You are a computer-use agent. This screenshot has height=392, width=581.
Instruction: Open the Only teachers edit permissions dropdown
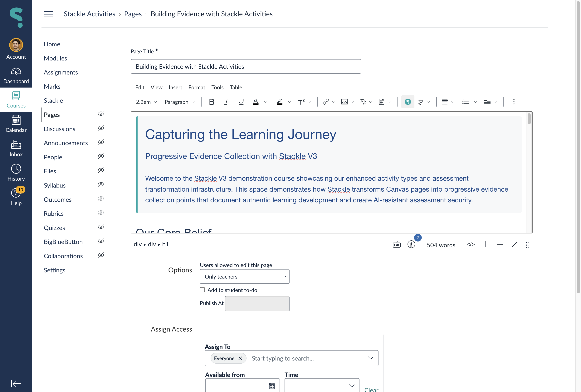(x=245, y=277)
